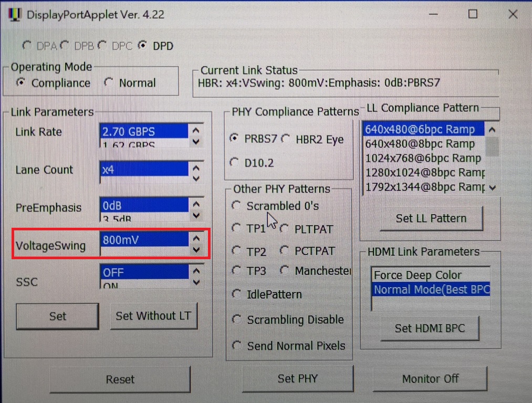Click Link Rate up arrow

click(196, 130)
